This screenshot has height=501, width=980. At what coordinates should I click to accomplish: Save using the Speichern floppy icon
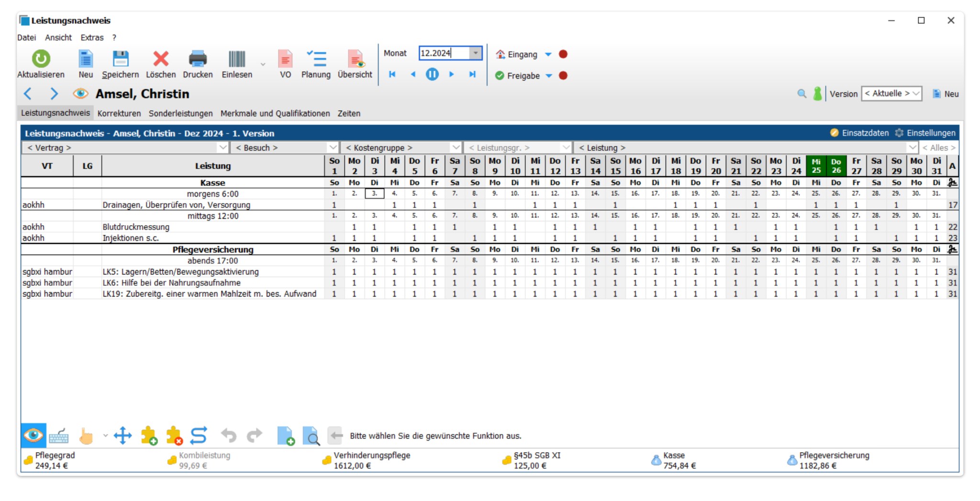[x=120, y=59]
